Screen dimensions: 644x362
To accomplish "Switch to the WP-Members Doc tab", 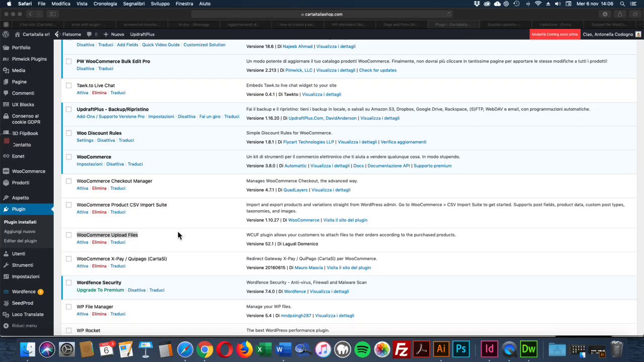I will click(350, 24).
